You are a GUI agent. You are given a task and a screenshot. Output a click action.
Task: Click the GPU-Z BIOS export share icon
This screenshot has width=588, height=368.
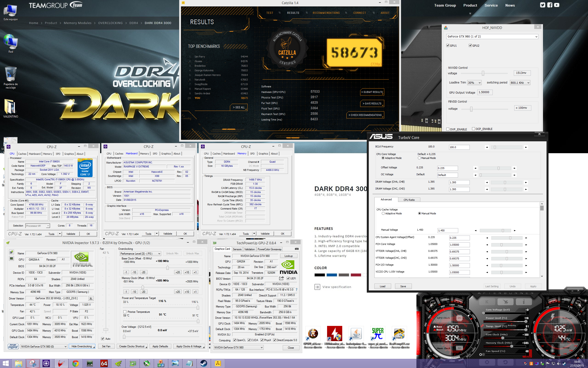(x=281, y=278)
